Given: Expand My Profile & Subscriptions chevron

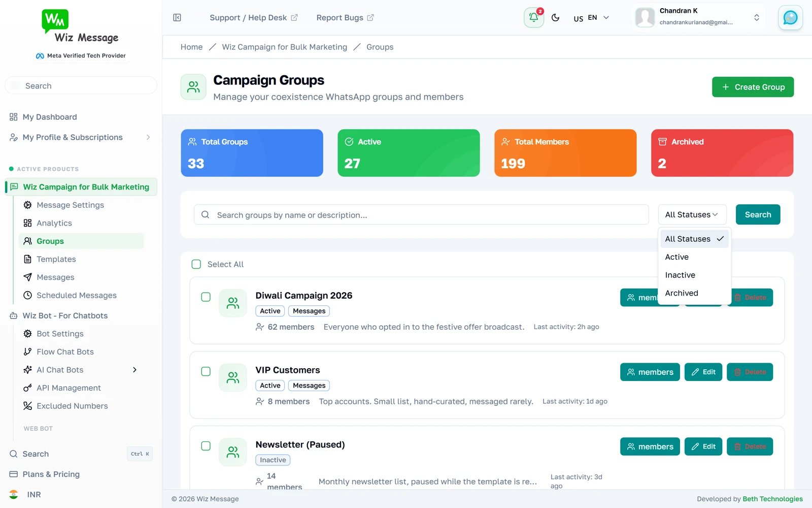Looking at the screenshot, I should pyautogui.click(x=148, y=137).
